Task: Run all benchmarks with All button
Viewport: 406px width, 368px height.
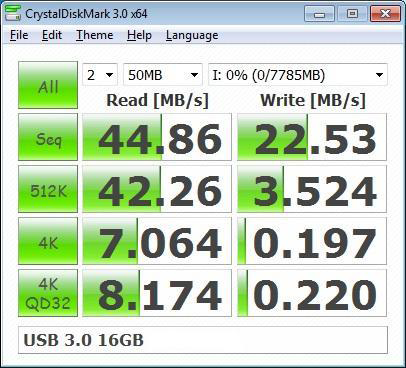Action: [x=48, y=85]
